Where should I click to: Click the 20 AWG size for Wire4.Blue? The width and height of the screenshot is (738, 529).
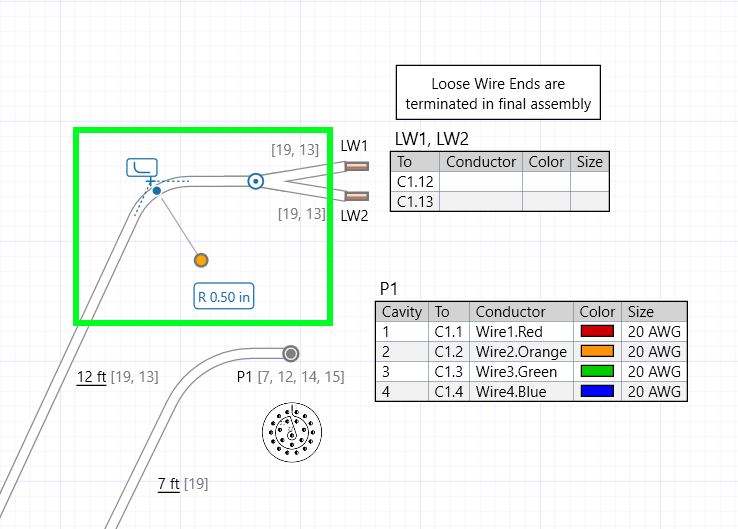[x=654, y=392]
